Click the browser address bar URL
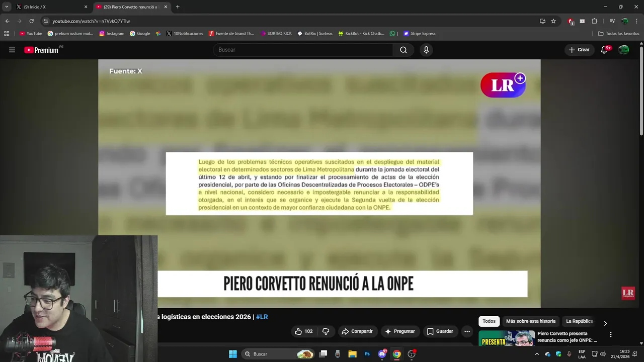This screenshot has width=644, height=362. point(91,21)
